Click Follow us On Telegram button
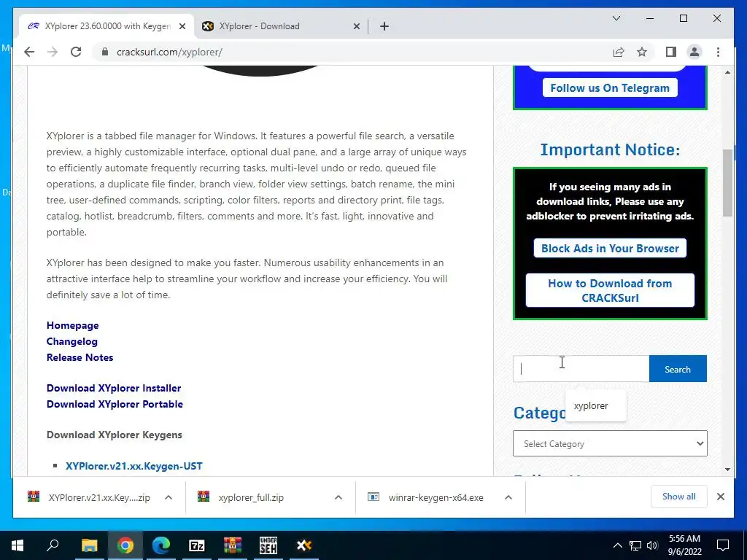This screenshot has width=747, height=560. click(x=610, y=88)
